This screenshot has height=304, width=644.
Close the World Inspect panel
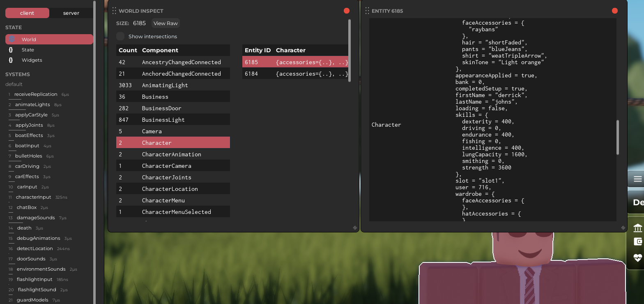tap(347, 11)
